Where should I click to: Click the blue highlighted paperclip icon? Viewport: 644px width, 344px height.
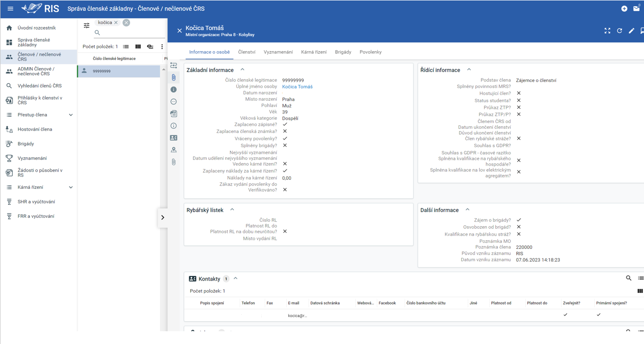(x=174, y=77)
